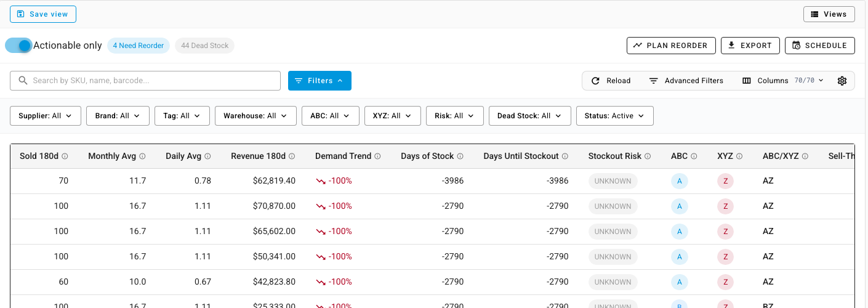Image resolution: width=868 pixels, height=308 pixels.
Task: Expand the Risk filter dropdown
Action: point(455,116)
